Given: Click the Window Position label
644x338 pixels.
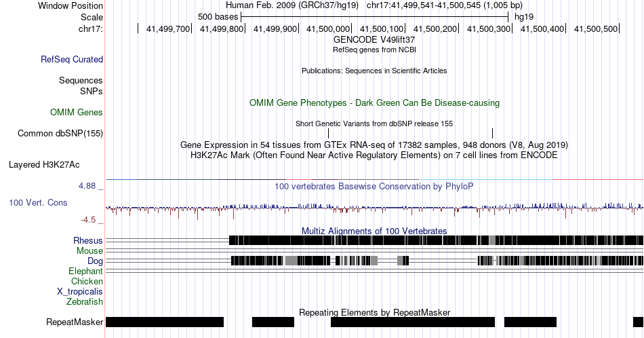Looking at the screenshot, I should point(71,5).
